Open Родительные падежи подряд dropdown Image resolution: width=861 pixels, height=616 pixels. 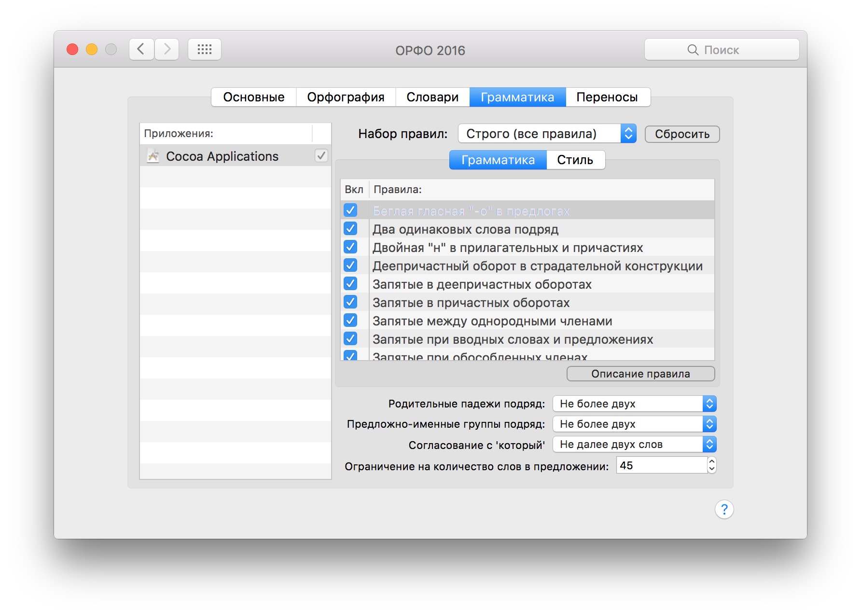(x=635, y=404)
